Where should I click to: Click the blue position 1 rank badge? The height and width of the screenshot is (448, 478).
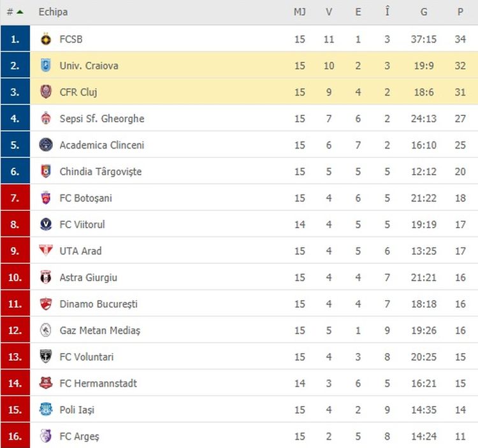point(15,39)
